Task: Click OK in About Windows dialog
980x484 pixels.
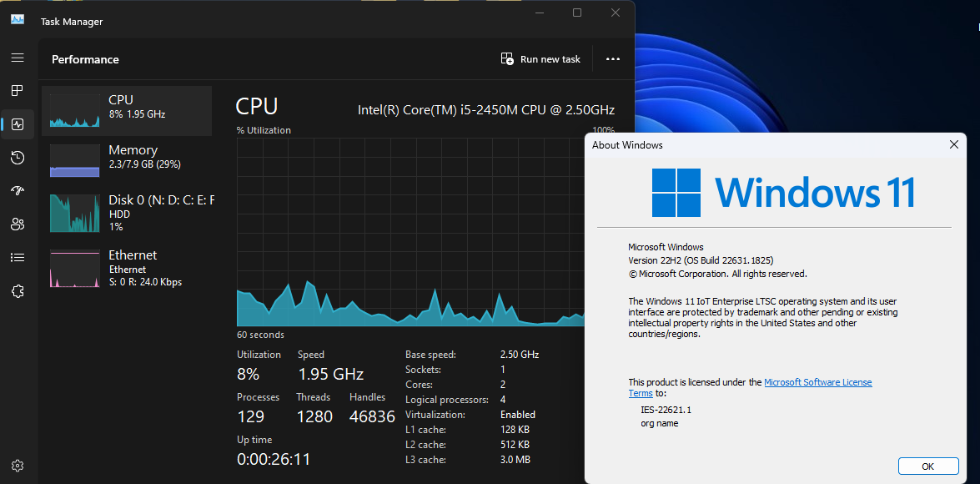Action: 928,466
